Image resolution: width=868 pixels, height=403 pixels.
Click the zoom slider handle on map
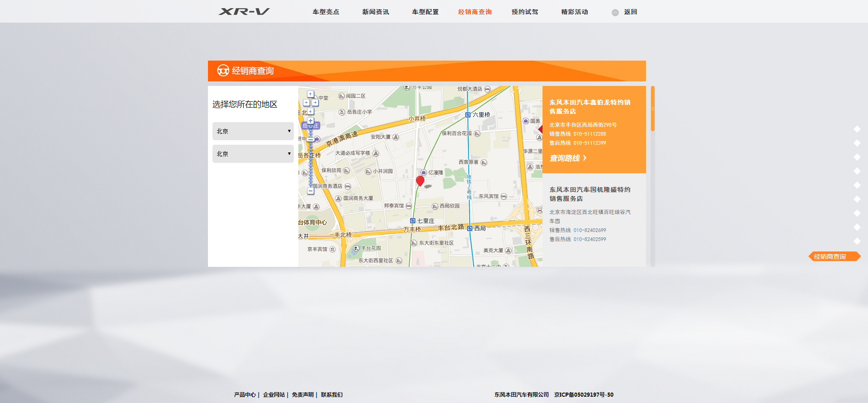coord(311,139)
